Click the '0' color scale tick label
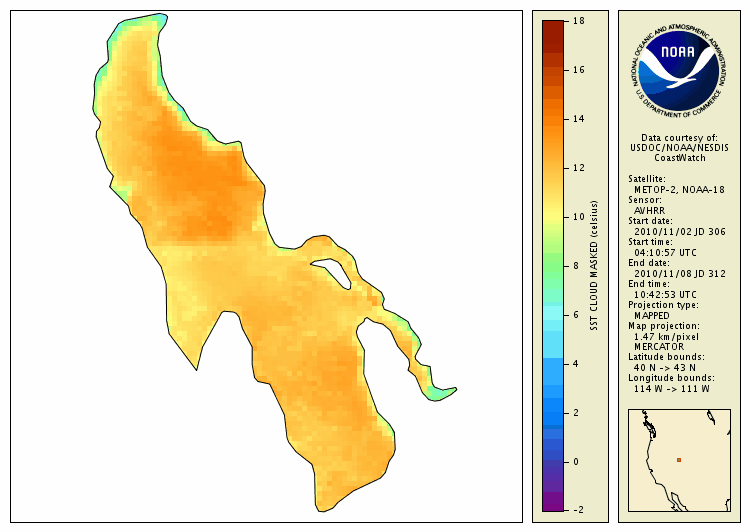The height and width of the screenshot is (532, 750). click(x=576, y=462)
